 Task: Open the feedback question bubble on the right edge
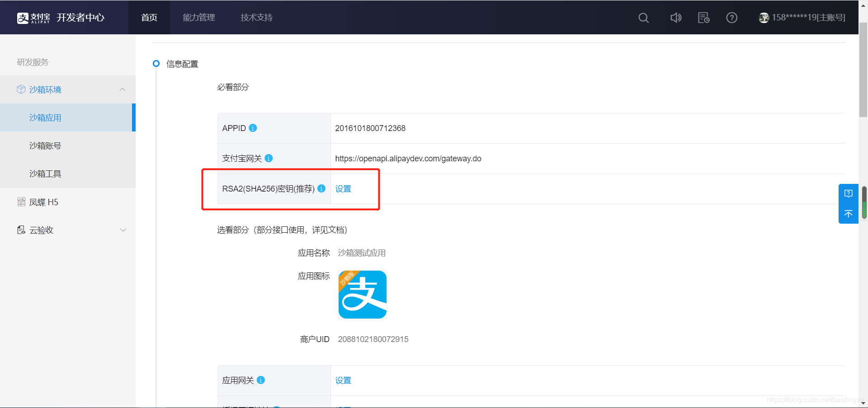pyautogui.click(x=849, y=193)
